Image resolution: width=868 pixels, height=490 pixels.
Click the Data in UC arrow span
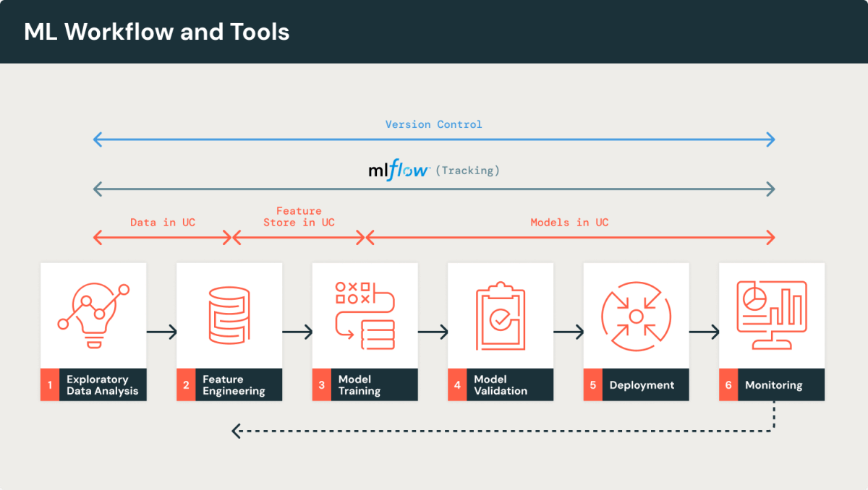(163, 236)
